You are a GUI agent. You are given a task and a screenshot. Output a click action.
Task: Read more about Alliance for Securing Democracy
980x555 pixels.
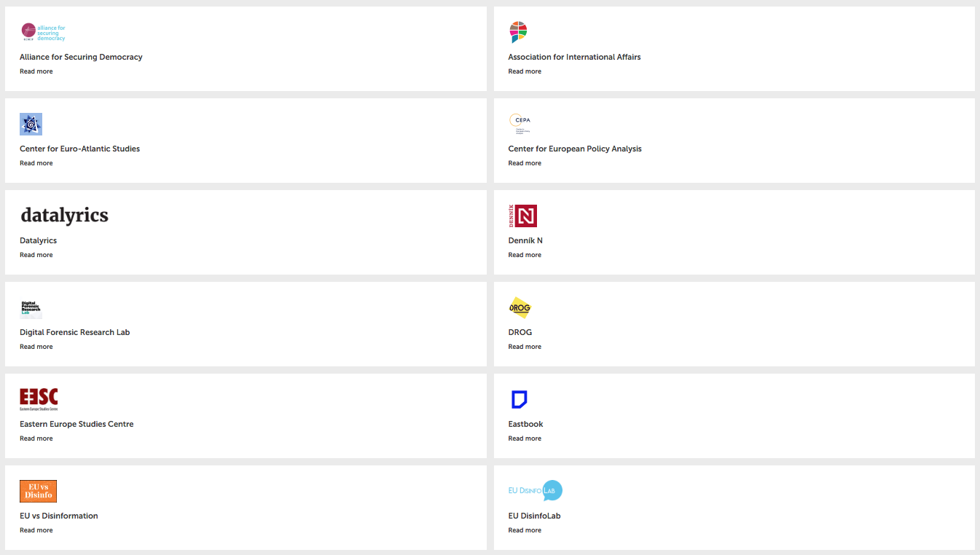(36, 71)
